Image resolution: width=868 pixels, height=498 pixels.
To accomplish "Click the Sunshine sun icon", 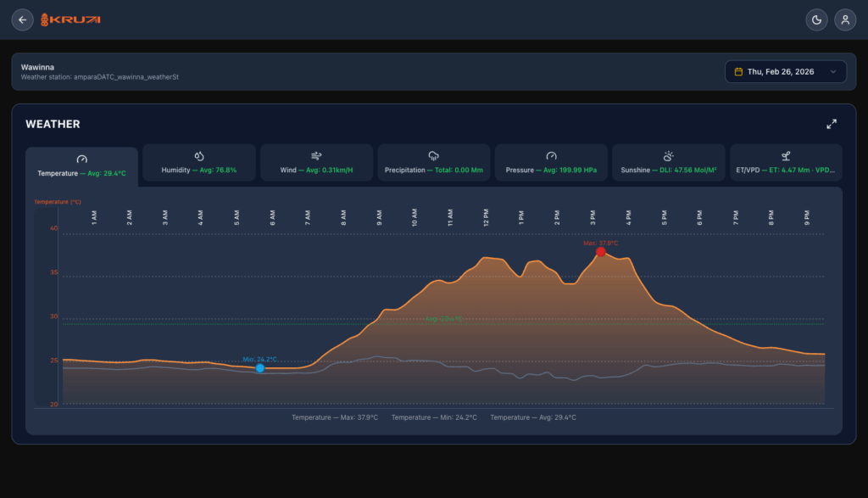I will click(x=668, y=154).
